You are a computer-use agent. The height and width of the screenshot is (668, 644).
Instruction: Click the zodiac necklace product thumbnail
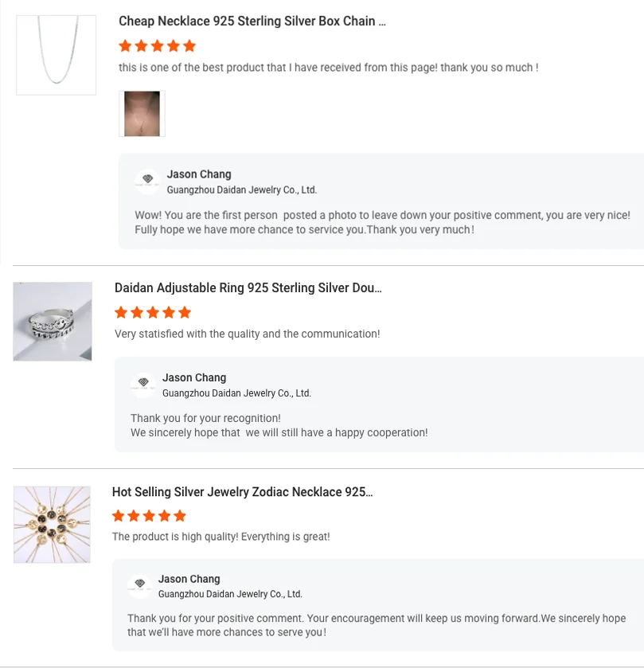click(52, 525)
